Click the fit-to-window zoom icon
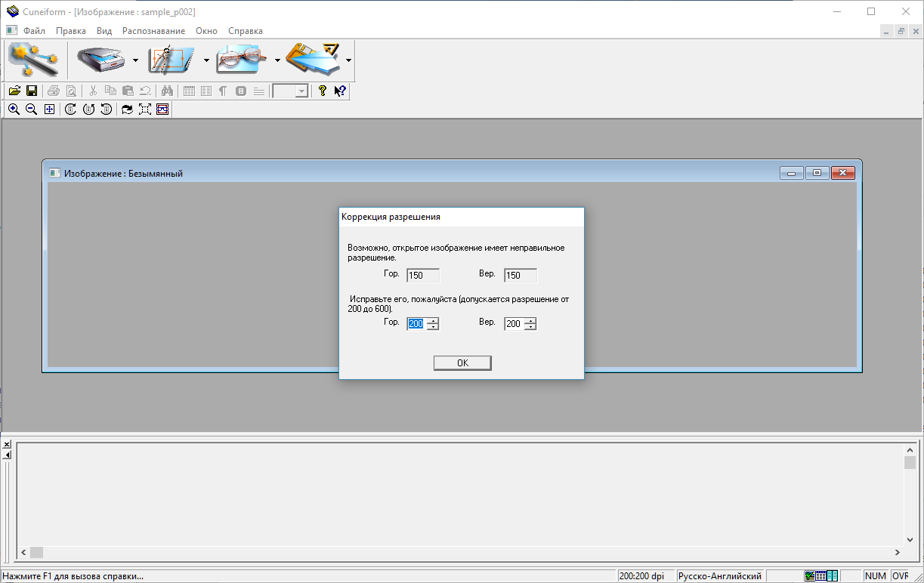This screenshot has width=924, height=583. 49,110
